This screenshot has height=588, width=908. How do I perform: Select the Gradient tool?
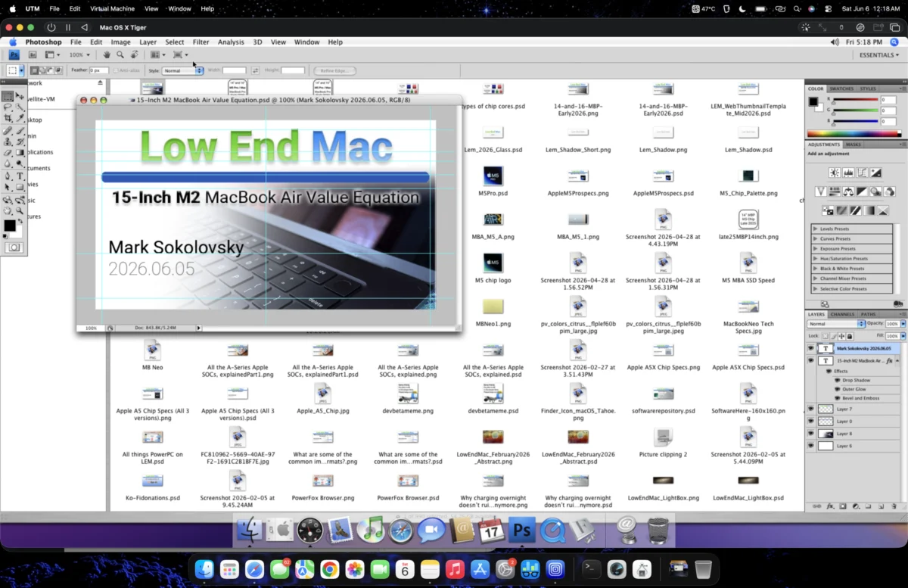pos(20,153)
